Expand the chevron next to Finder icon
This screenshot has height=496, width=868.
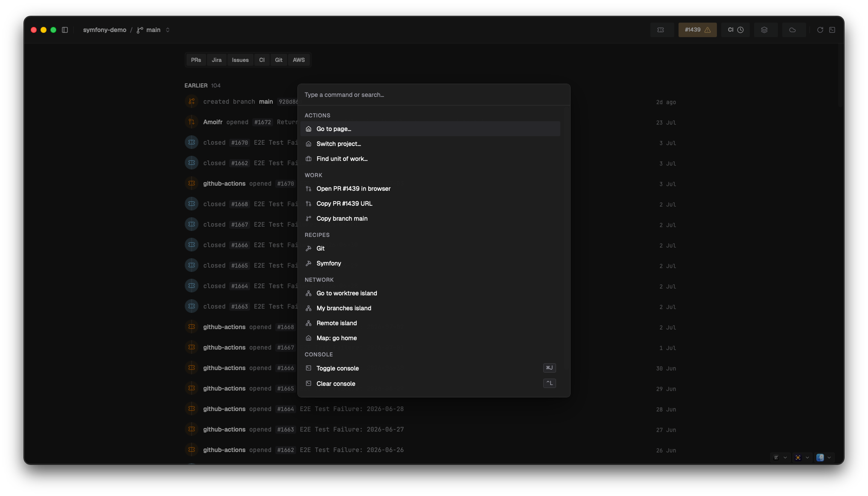(x=829, y=458)
